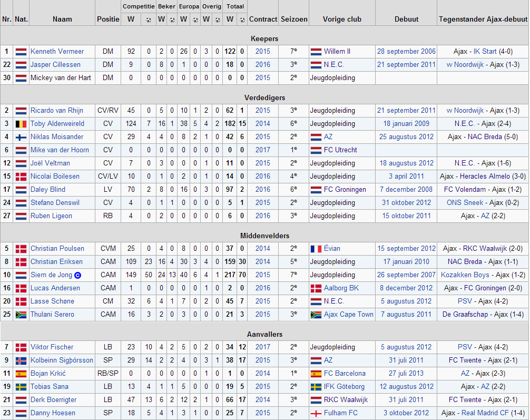Follow the Ajax Cape Town link

[348, 315]
